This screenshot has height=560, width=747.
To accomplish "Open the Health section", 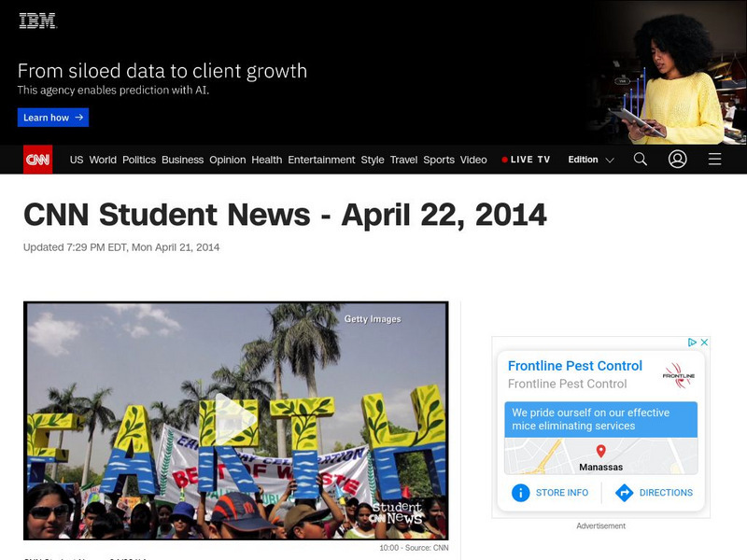I will 267,160.
